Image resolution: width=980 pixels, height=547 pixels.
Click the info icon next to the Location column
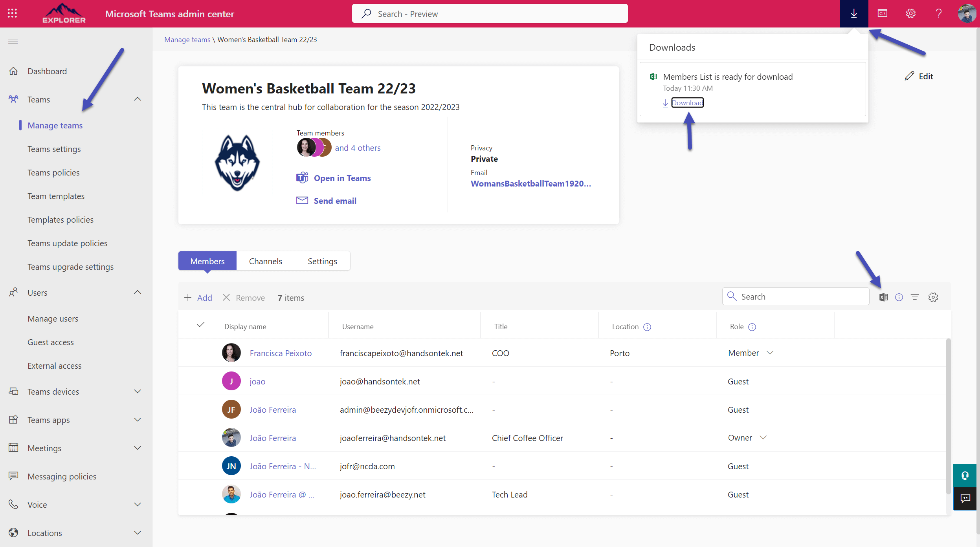648,327
